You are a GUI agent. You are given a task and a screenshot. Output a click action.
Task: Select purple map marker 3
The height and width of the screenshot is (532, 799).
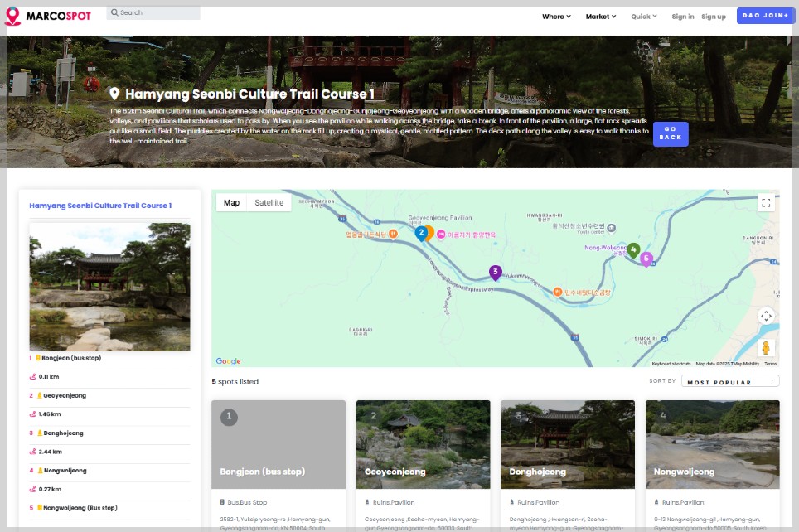click(x=495, y=272)
